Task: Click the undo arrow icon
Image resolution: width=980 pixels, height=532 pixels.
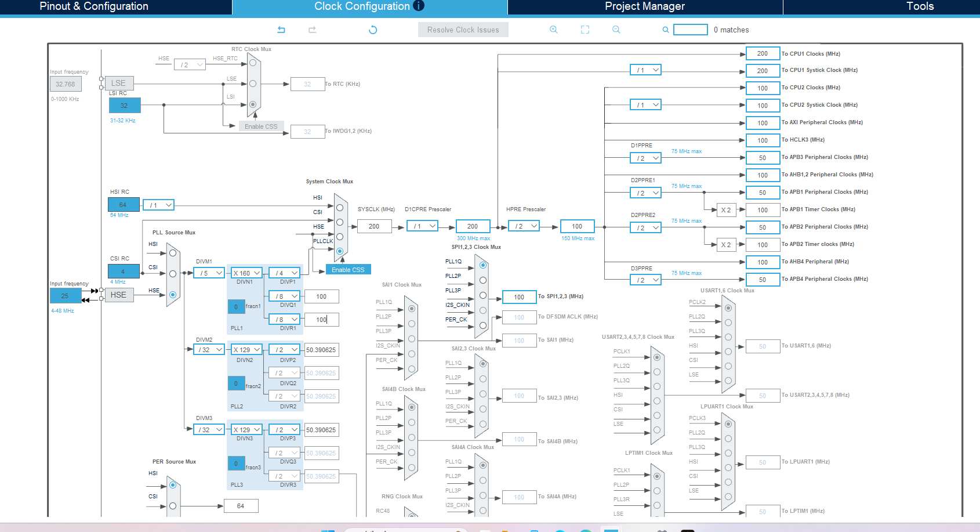Action: point(281,30)
